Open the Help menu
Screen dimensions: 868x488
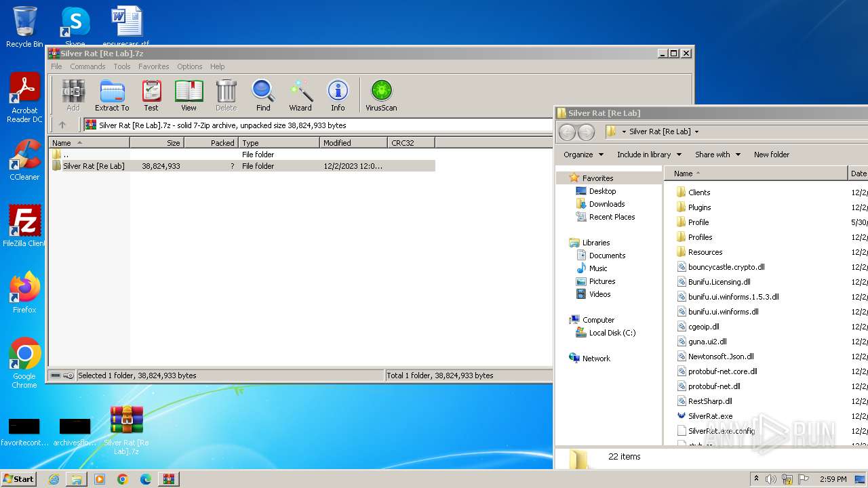(x=218, y=66)
